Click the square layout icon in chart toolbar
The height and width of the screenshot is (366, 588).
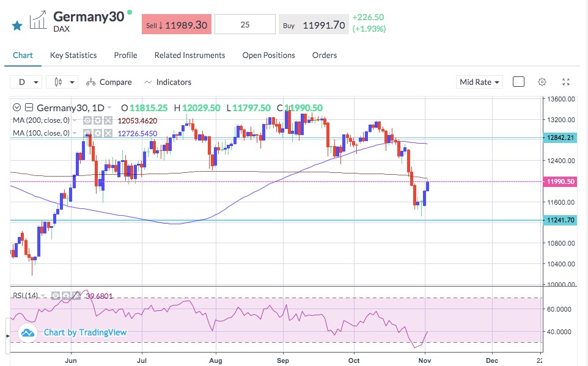tap(518, 82)
